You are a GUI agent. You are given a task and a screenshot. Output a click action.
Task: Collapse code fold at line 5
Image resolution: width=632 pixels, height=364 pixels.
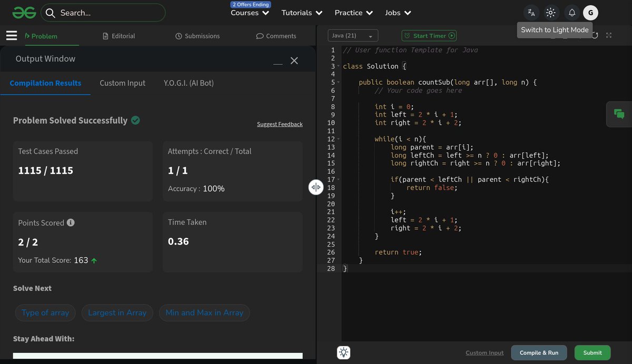click(x=339, y=82)
